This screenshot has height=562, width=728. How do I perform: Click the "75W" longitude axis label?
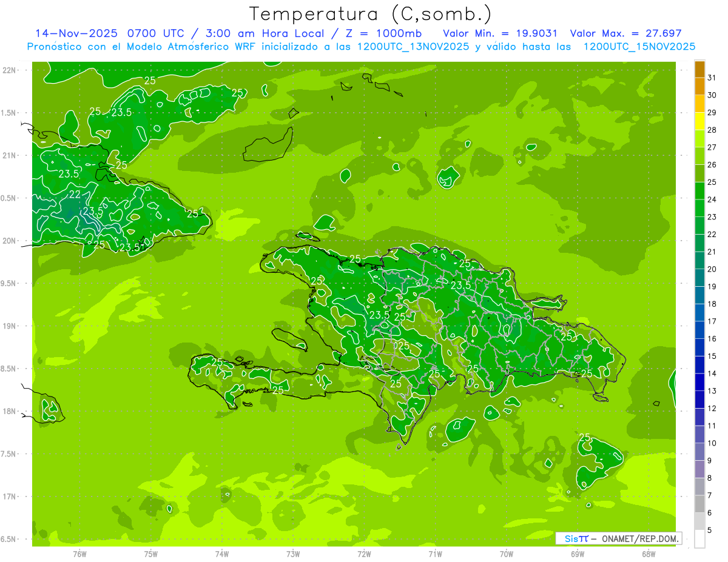coord(150,554)
